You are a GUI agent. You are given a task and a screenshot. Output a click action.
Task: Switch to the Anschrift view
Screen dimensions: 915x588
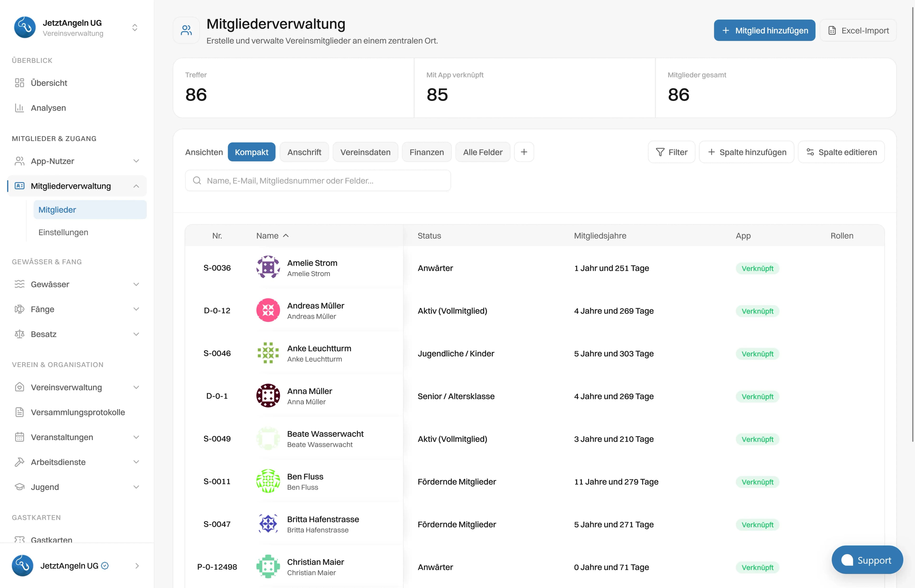(304, 152)
